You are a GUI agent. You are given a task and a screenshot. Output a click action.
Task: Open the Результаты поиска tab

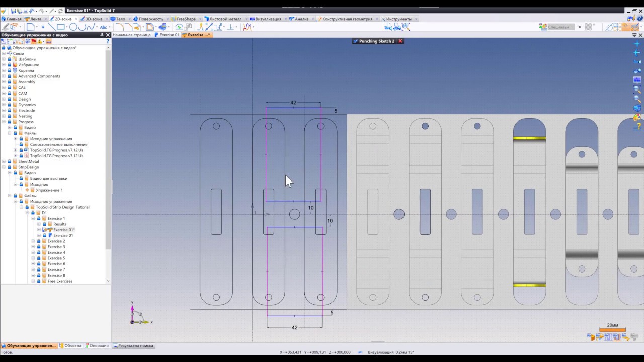click(x=133, y=346)
